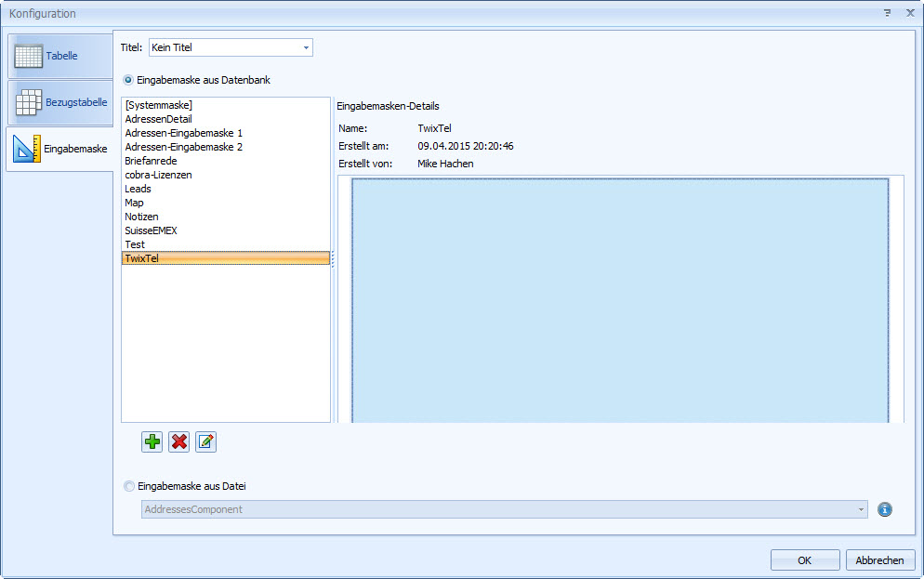
Task: Click the Abbrechen button
Action: (879, 560)
